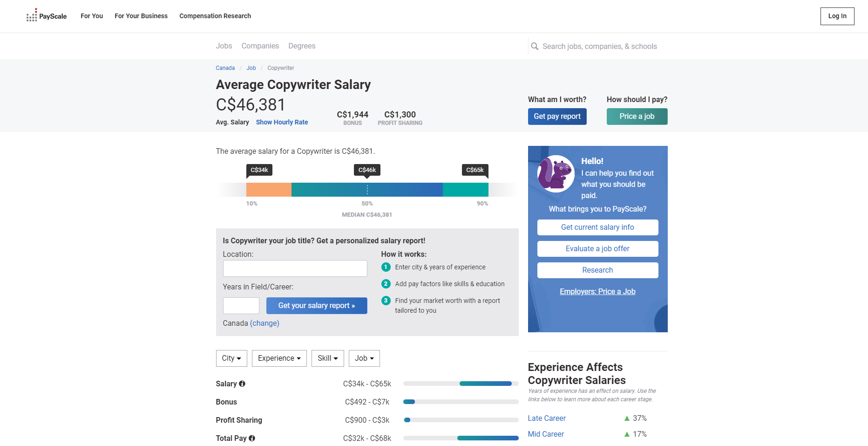Click the purple squirrel mascot avatar
Viewport: 868px width, 446px height.
[556, 174]
